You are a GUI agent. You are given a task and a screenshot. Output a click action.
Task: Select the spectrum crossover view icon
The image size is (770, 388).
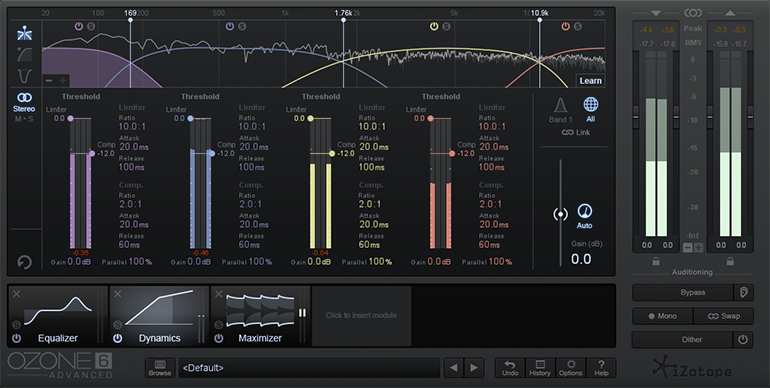point(25,33)
